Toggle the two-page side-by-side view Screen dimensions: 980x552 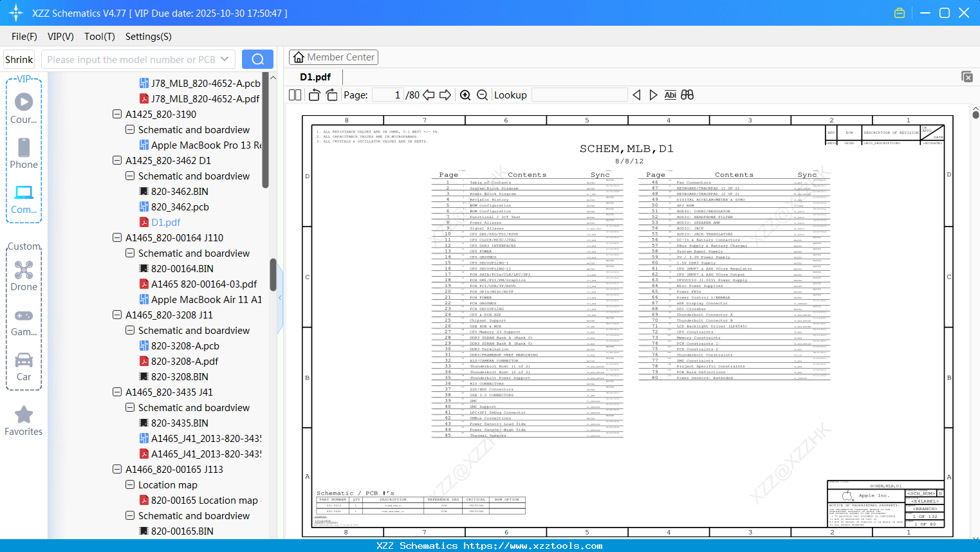[x=295, y=95]
